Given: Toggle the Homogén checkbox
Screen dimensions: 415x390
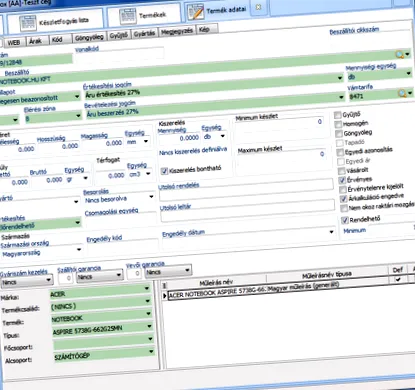Looking at the screenshot, I should (338, 124).
